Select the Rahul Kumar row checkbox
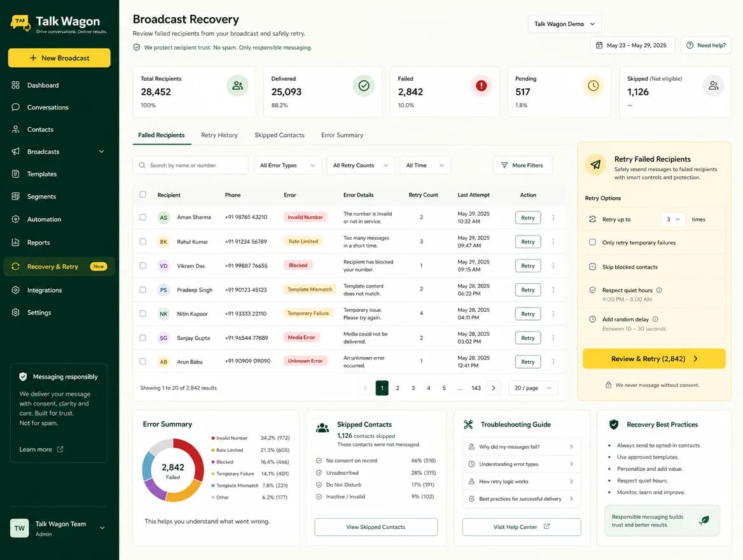The height and width of the screenshot is (560, 743). (142, 241)
